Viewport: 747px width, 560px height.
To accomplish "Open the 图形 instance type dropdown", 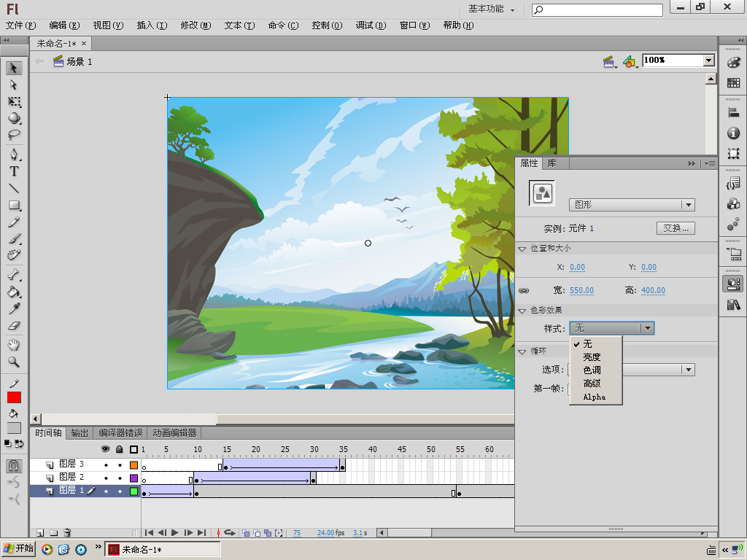I will click(x=632, y=205).
